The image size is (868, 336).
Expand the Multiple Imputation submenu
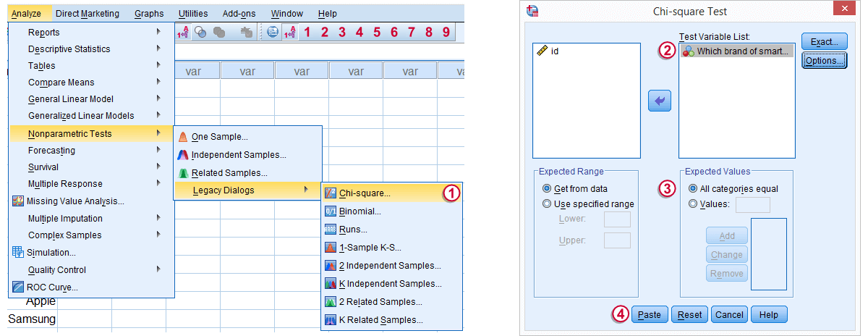pos(91,218)
